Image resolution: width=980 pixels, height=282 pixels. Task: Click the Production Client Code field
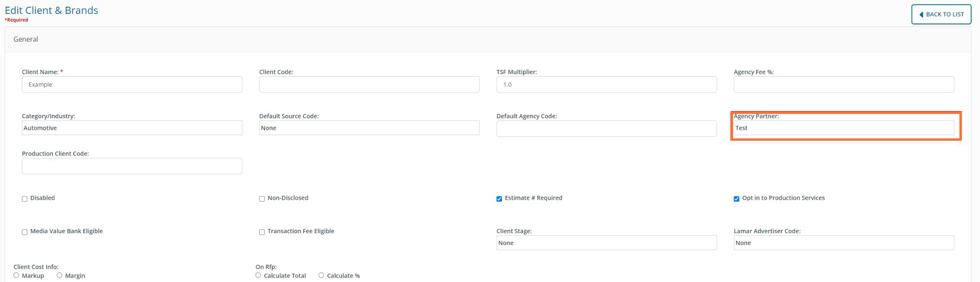[x=132, y=166]
